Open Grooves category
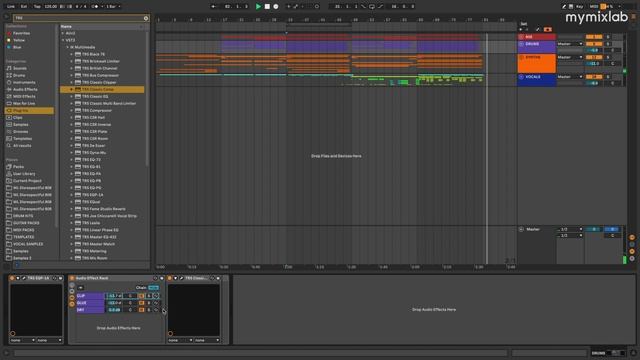The width and height of the screenshot is (640, 360). (x=20, y=131)
